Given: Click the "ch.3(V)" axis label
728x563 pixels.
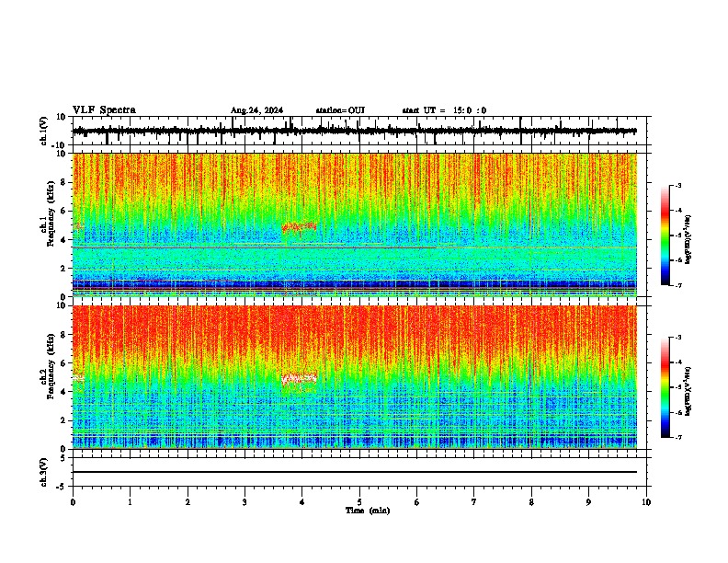Looking at the screenshot, I should (x=44, y=473).
